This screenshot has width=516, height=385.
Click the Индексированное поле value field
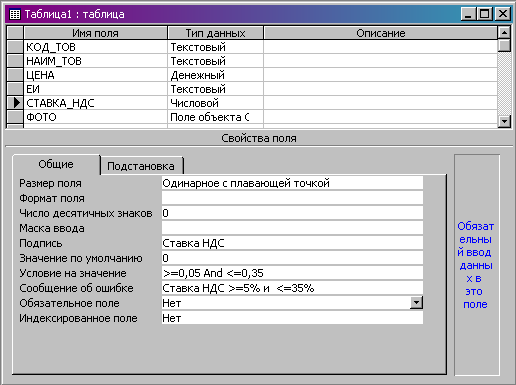point(292,318)
